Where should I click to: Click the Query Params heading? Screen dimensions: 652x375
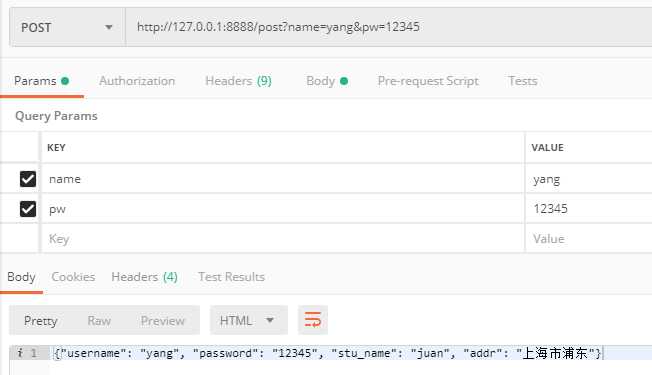point(56,116)
